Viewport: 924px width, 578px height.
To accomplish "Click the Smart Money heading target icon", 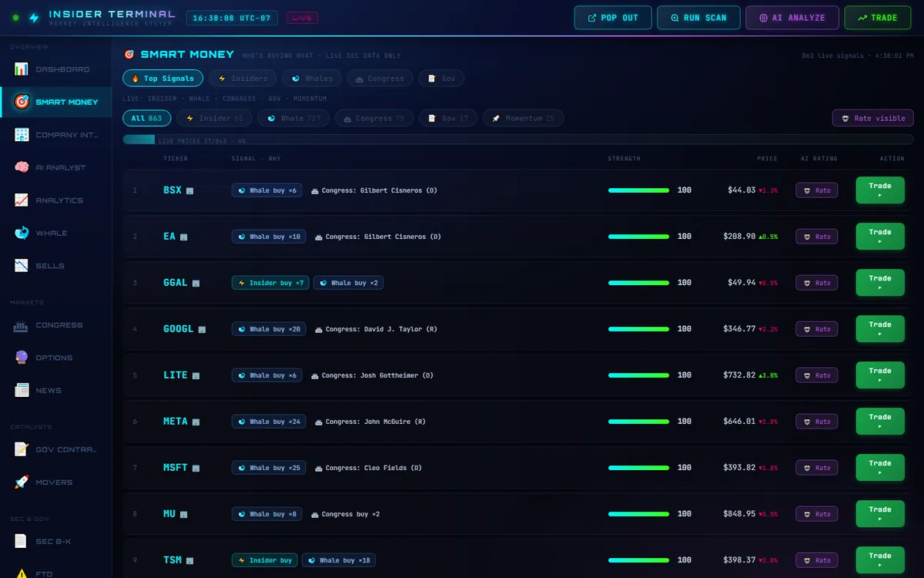I will pos(129,55).
